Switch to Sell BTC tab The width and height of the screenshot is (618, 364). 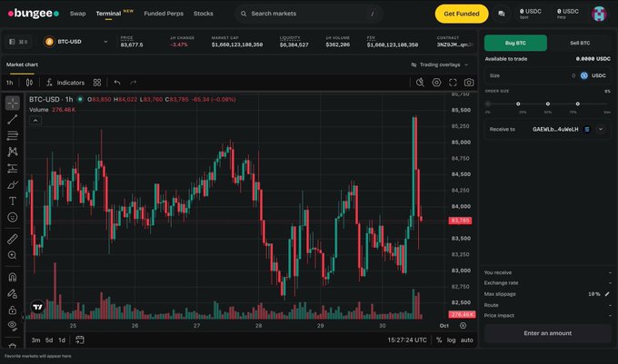click(x=580, y=43)
